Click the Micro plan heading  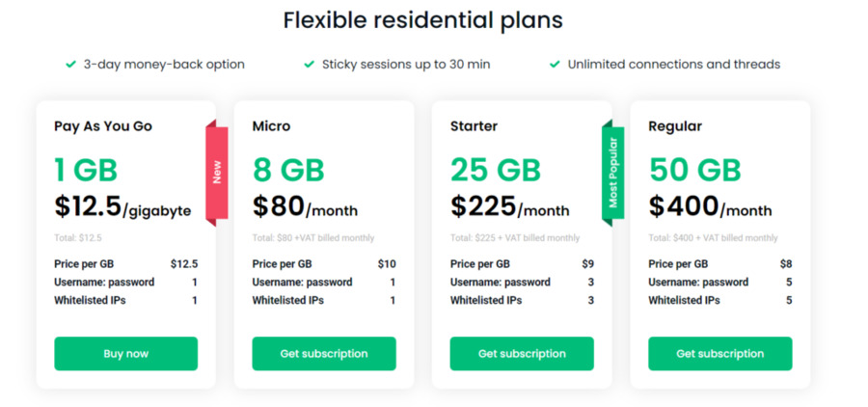tap(271, 126)
